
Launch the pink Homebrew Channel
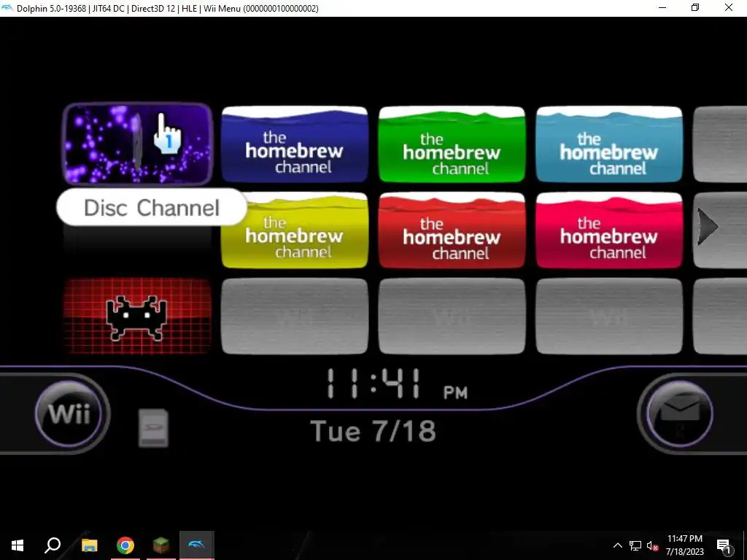[x=609, y=230]
